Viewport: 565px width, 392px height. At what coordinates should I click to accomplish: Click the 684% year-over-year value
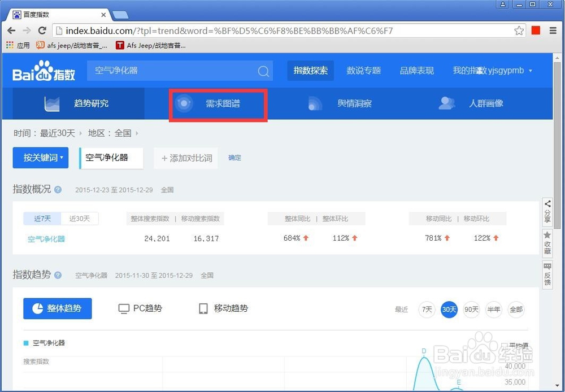292,238
